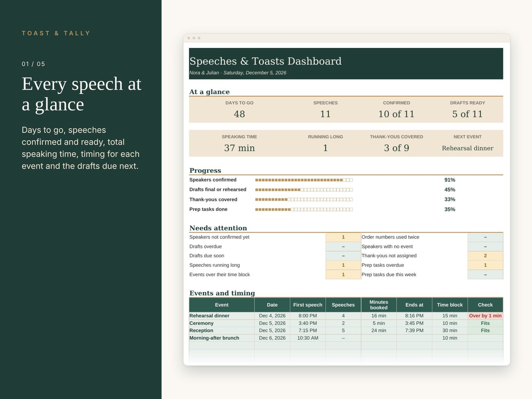Screen dimensions: 532x399
Task: Click the Days to go value "48"
Action: [239, 114]
